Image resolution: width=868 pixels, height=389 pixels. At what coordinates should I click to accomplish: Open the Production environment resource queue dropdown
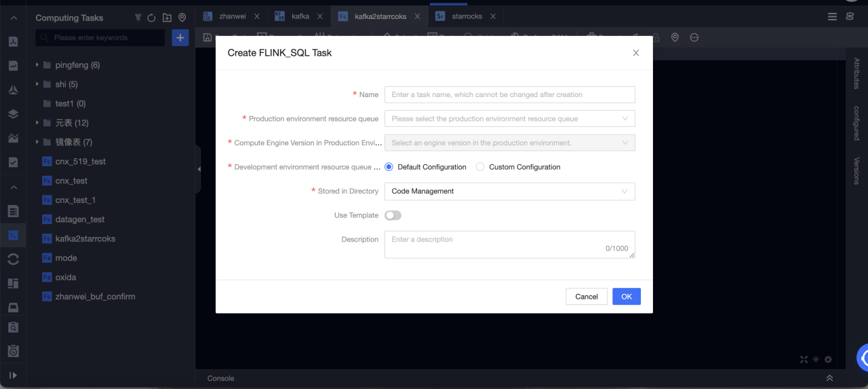coord(509,119)
